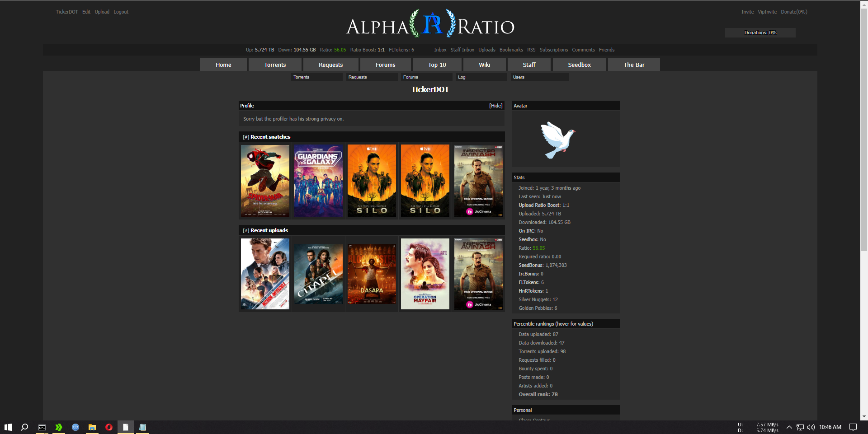Click the taskbar clock showing 10:46 AM
This screenshot has width=868, height=434.
tap(830, 427)
